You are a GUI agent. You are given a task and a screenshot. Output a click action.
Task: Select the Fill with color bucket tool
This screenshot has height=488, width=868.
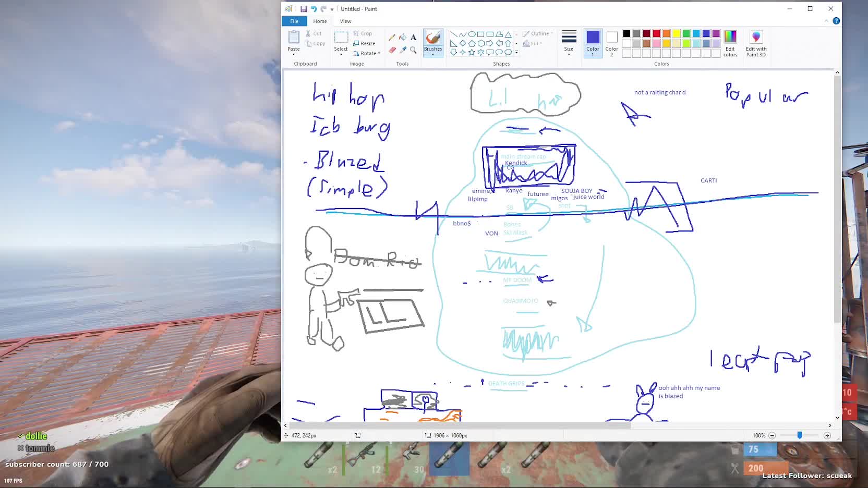(403, 37)
